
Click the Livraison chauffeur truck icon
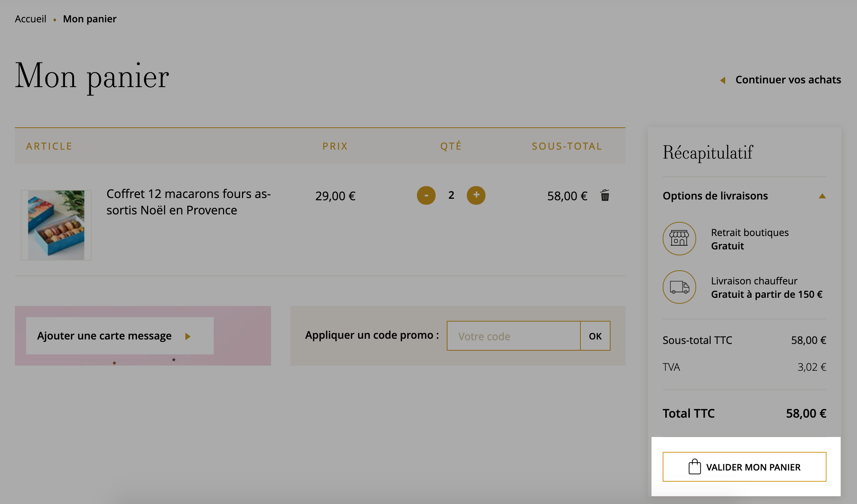[x=679, y=287]
